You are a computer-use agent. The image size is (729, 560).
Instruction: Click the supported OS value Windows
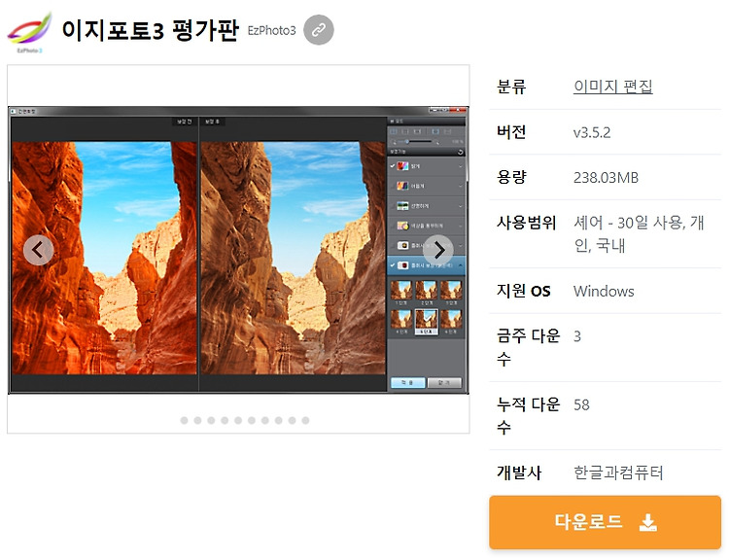[x=604, y=291]
